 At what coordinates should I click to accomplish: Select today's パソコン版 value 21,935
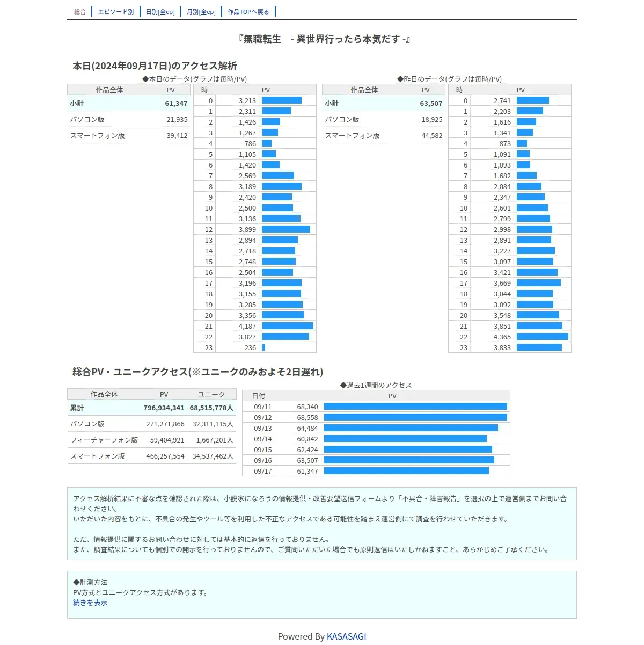pos(177,119)
